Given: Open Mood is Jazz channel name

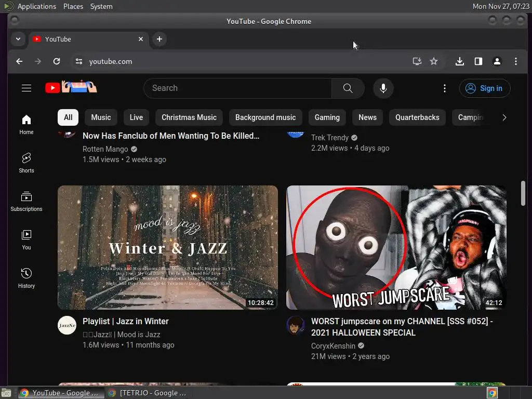Looking at the screenshot, I should (x=122, y=335).
